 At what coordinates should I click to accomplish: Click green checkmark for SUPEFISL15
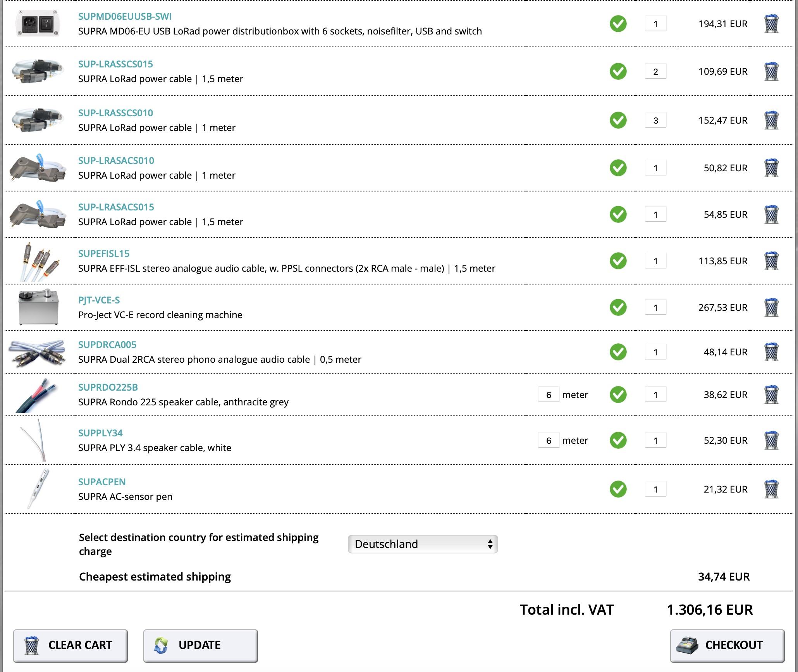[618, 261]
